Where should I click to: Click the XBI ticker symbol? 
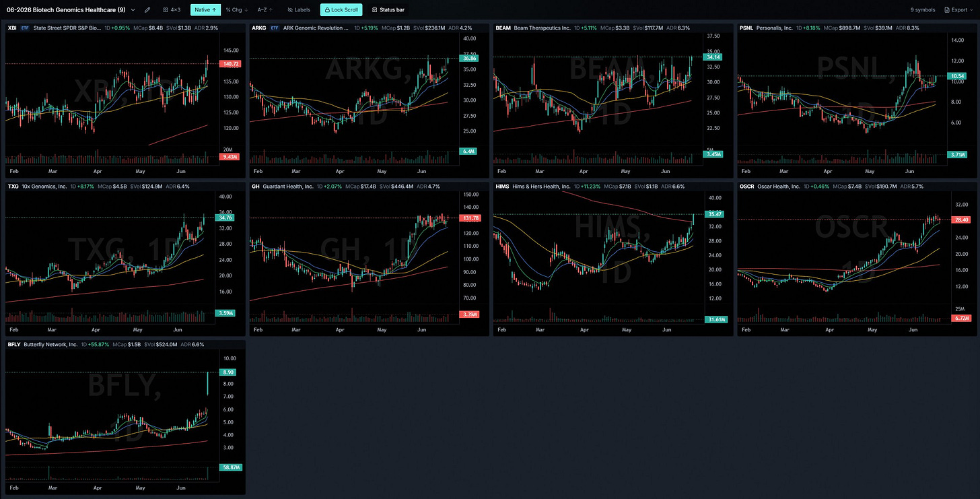point(12,28)
